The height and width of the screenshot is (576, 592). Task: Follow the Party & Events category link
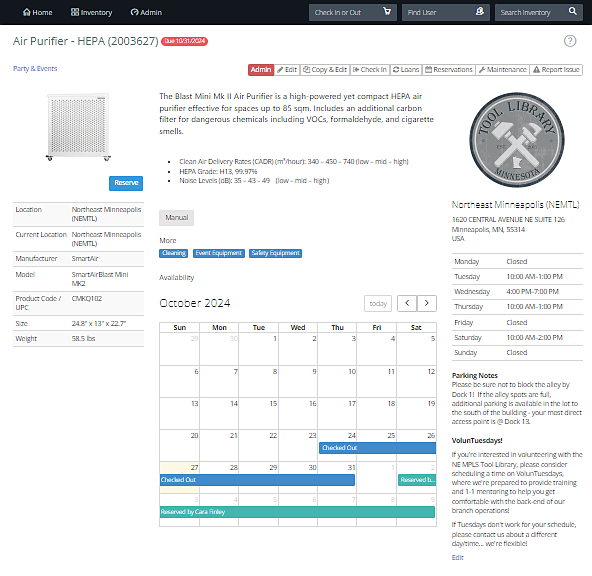pos(35,68)
